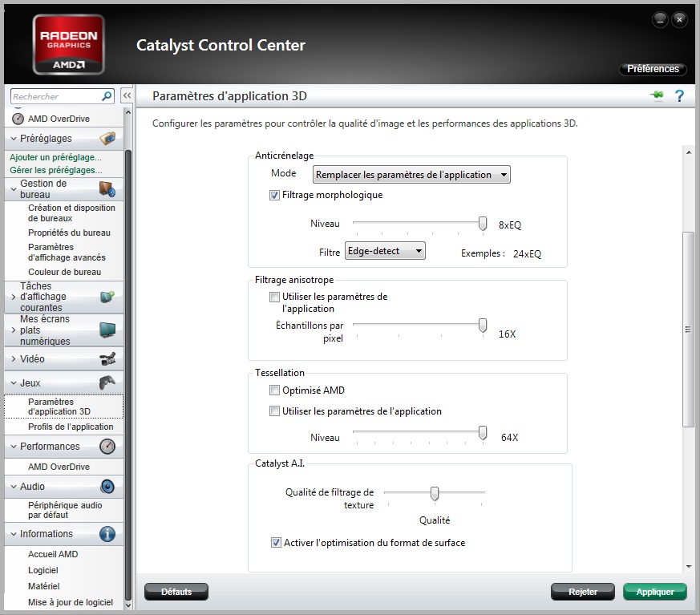Click the Tâches d'affichage courantes icon

(107, 297)
